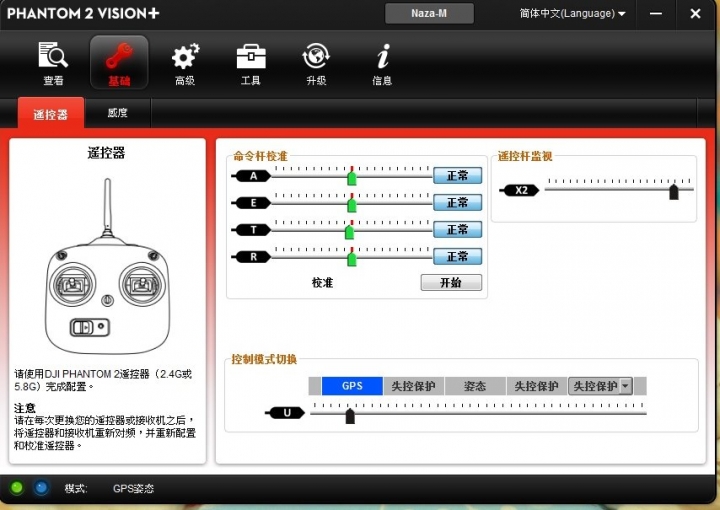Click the green status indicator light
This screenshot has height=510, width=720.
click(x=17, y=488)
